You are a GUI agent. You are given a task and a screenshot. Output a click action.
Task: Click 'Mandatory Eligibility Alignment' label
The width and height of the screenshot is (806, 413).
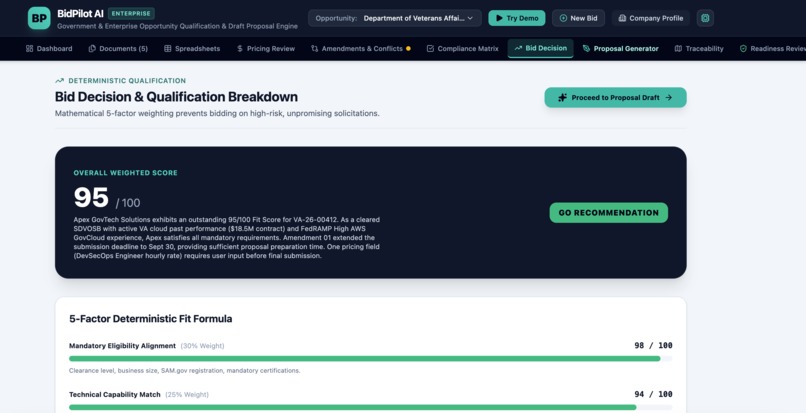[122, 346]
